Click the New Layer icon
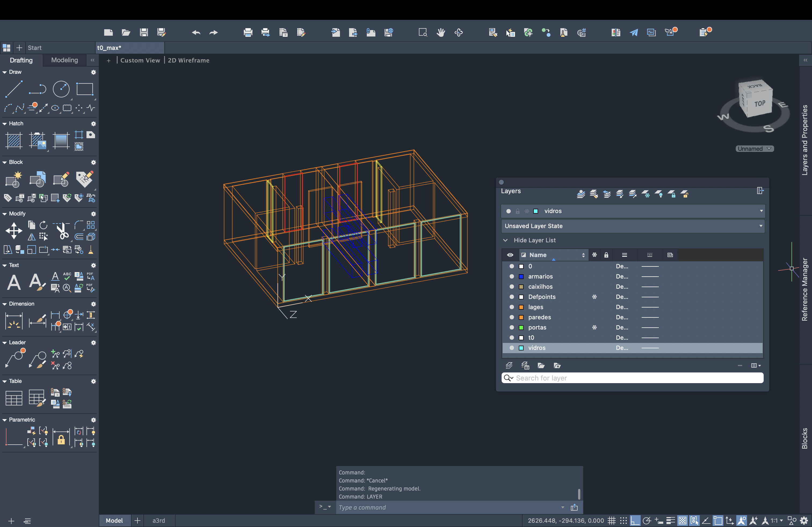 point(509,365)
